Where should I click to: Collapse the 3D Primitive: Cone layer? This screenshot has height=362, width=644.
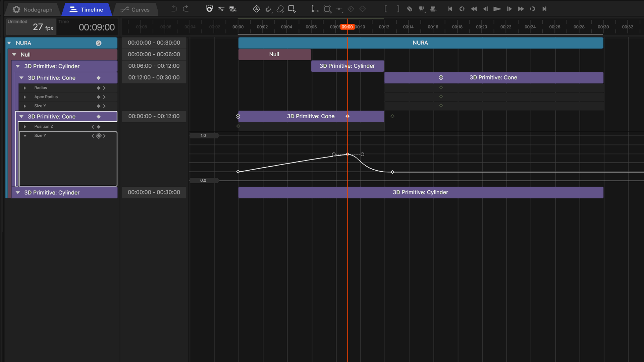click(x=21, y=77)
